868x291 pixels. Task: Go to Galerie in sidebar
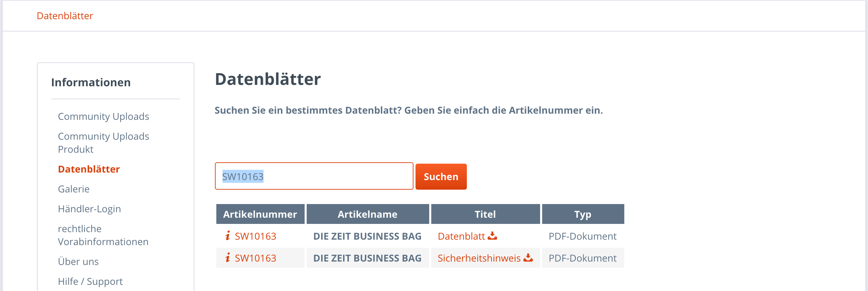click(x=74, y=189)
